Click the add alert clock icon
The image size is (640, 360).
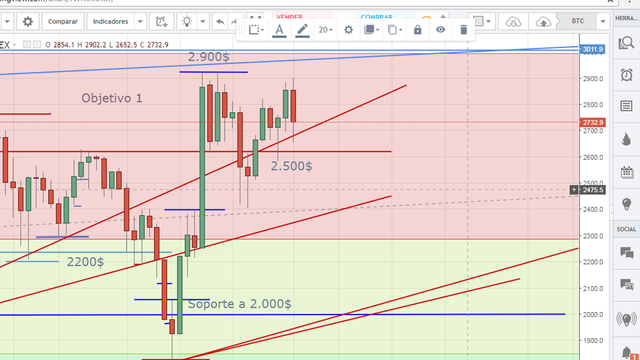pyautogui.click(x=161, y=21)
